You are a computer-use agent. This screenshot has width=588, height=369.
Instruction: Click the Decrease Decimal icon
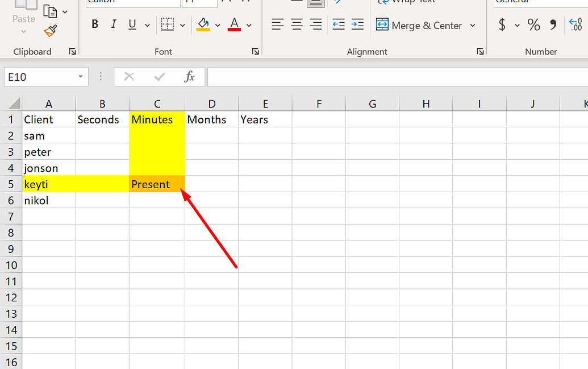point(574,25)
